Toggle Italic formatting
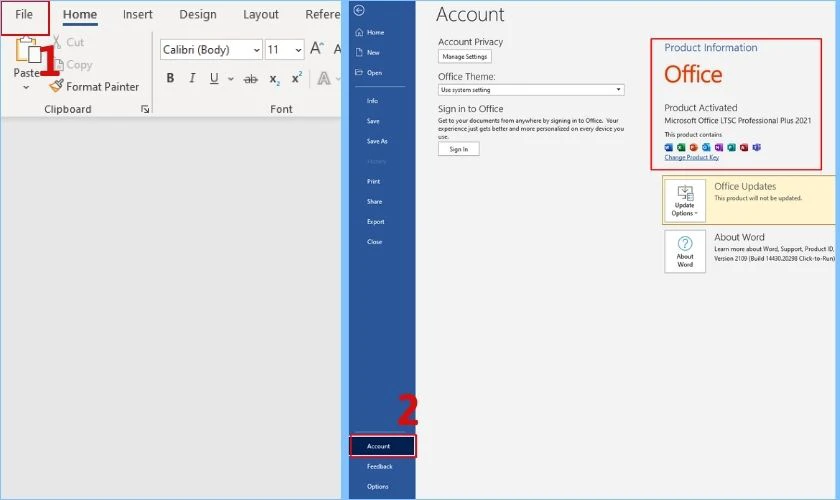 [192, 78]
